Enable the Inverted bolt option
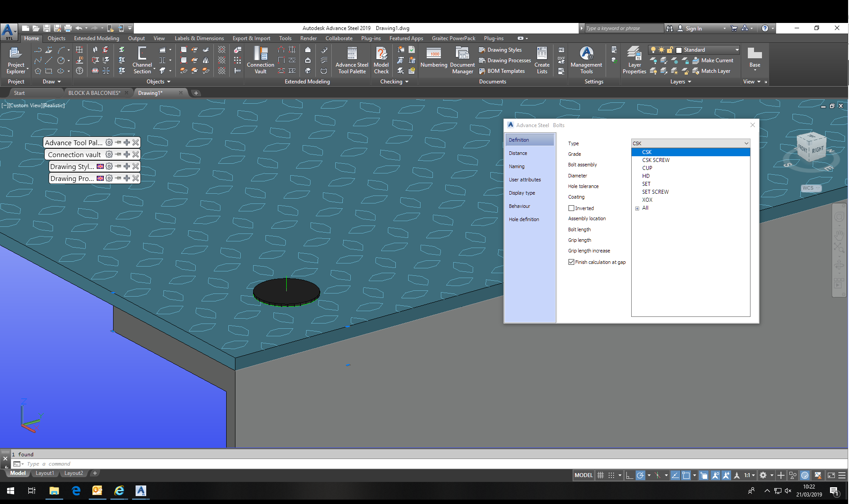The height and width of the screenshot is (504, 849). coord(571,208)
